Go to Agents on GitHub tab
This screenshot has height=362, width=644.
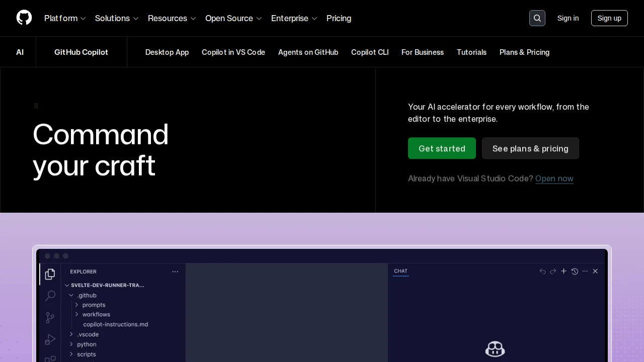(308, 52)
